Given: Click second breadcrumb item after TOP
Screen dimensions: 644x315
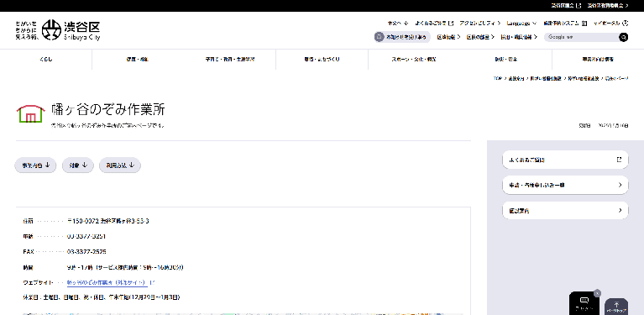Looking at the screenshot, I should point(516,78).
